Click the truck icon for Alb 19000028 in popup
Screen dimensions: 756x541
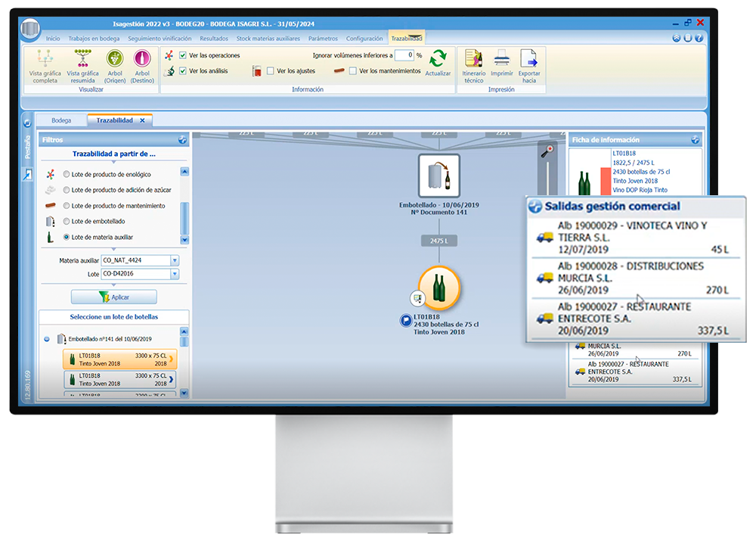point(545,278)
